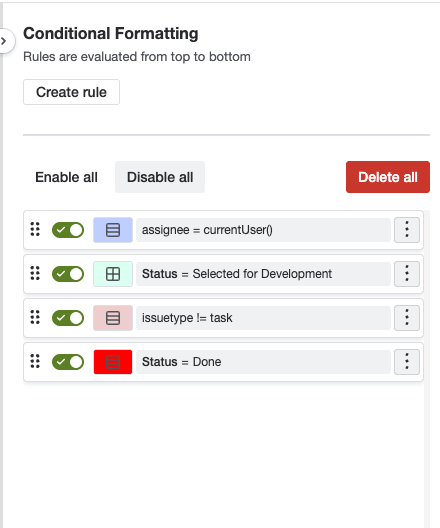Click red color swatch of Status = Done rule
Viewport: 440px width, 528px height.
(113, 362)
